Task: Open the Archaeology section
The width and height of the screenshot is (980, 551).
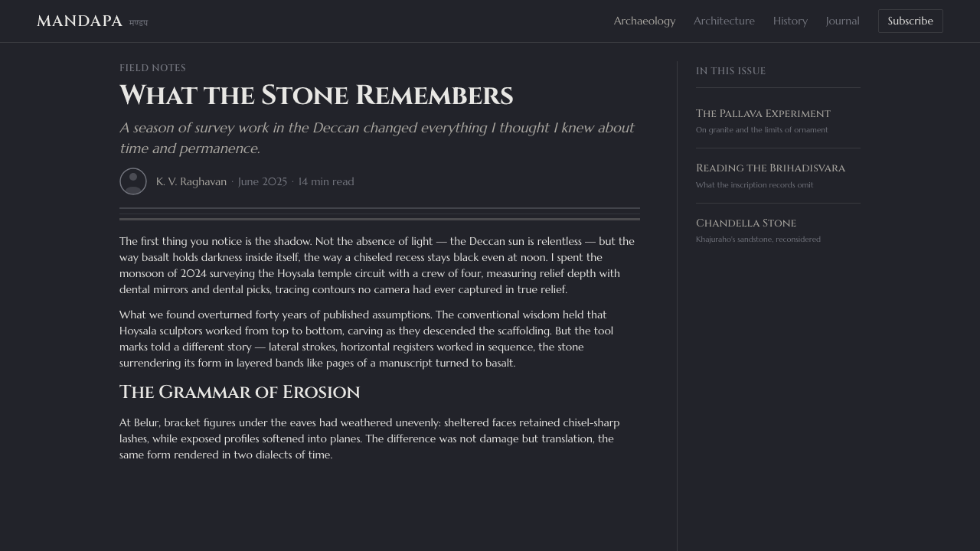Action: (x=645, y=21)
